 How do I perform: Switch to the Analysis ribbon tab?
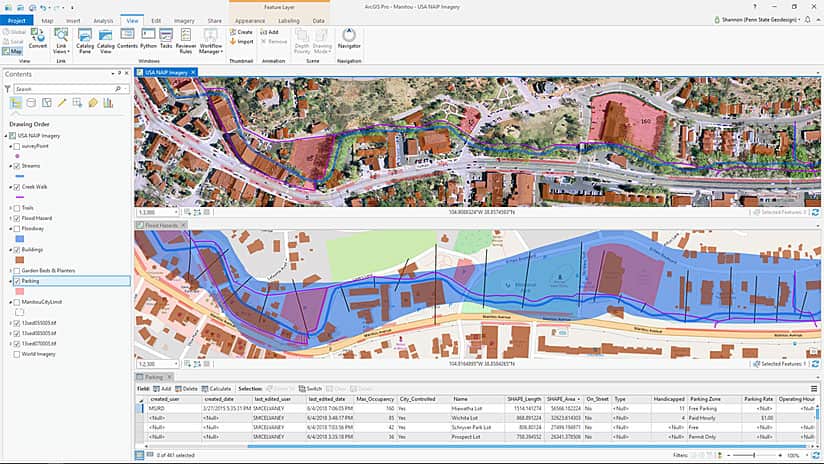[103, 20]
